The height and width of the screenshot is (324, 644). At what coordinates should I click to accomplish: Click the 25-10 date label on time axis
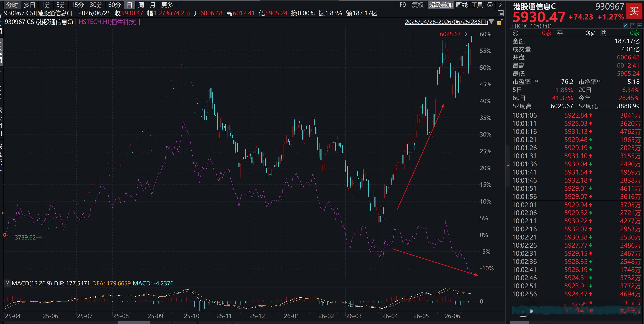coord(192,316)
